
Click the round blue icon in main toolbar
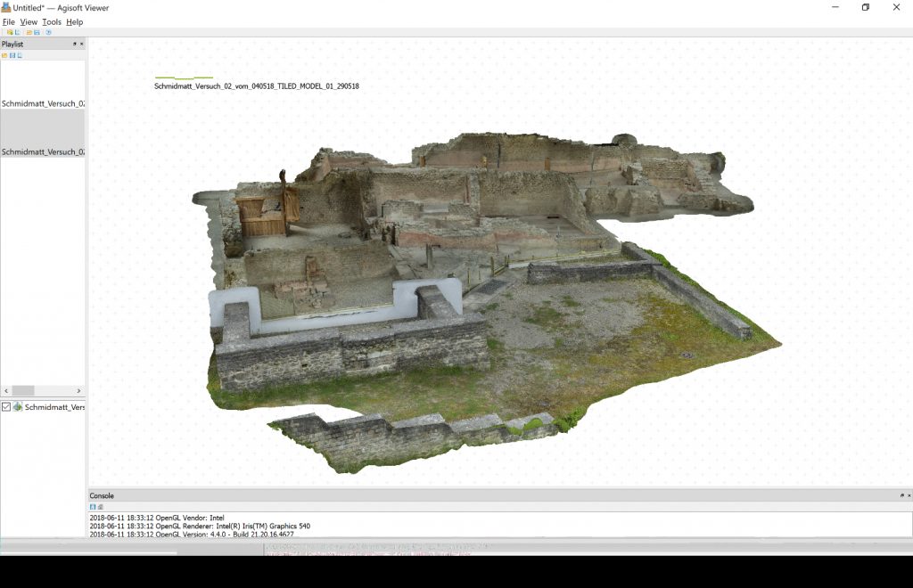pyautogui.click(x=48, y=32)
